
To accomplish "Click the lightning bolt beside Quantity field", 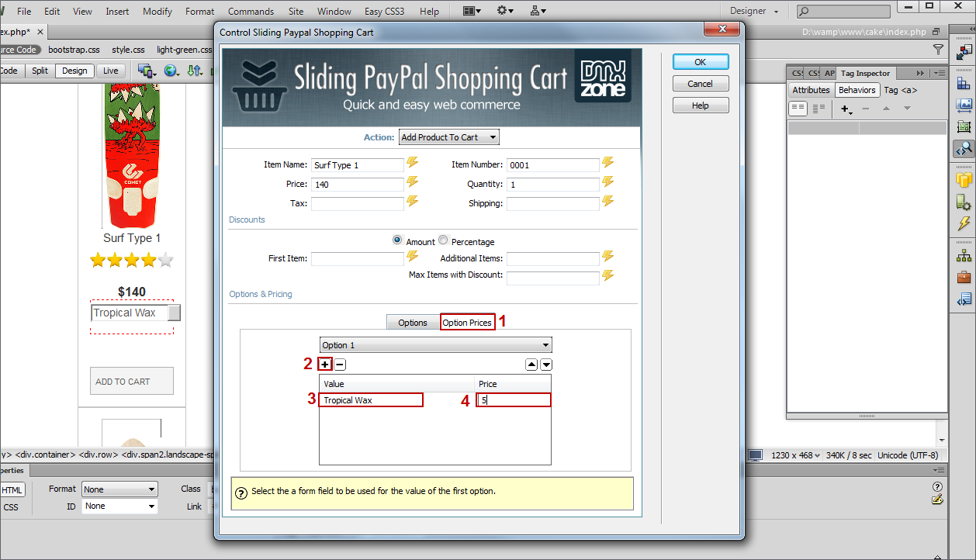I will (608, 181).
